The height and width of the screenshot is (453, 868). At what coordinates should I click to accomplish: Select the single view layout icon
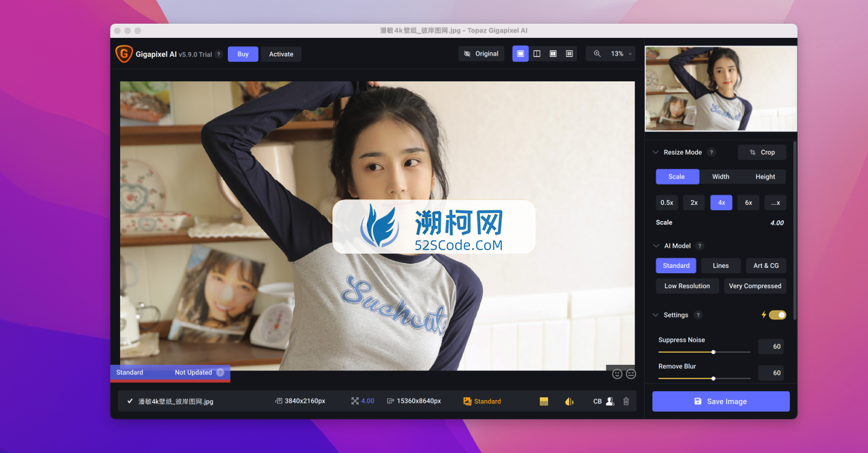[520, 54]
